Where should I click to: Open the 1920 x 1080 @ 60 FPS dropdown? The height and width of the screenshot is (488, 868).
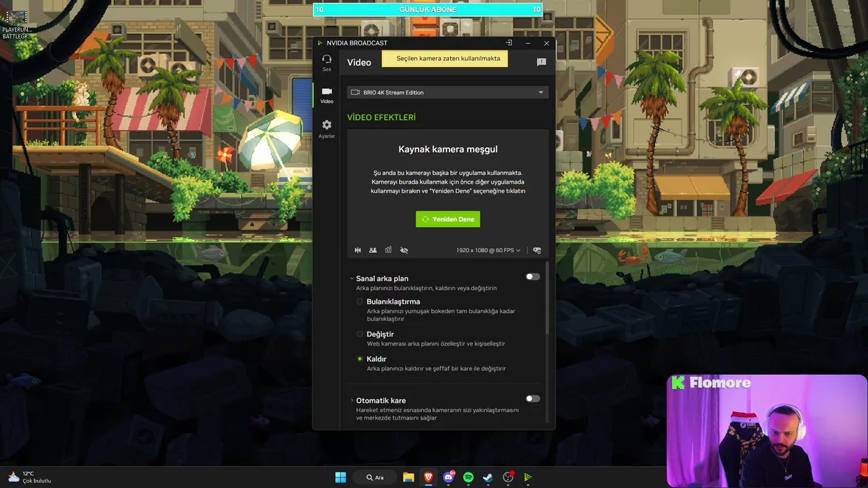coord(488,250)
